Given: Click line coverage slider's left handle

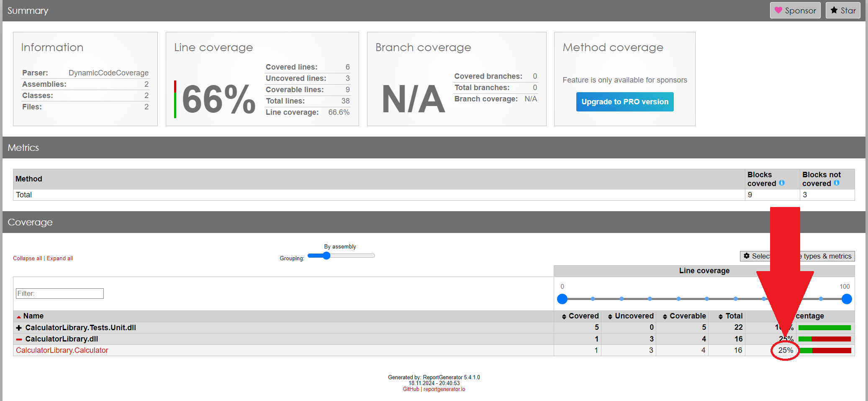Looking at the screenshot, I should point(562,299).
